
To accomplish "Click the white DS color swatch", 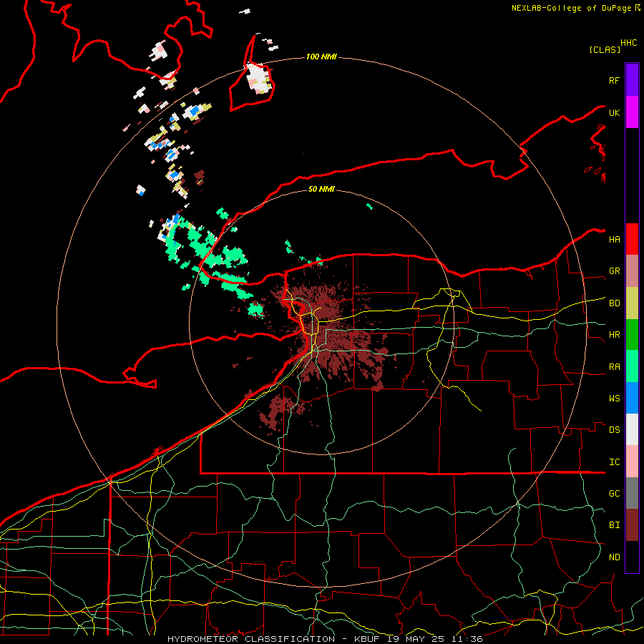I will point(632,429).
